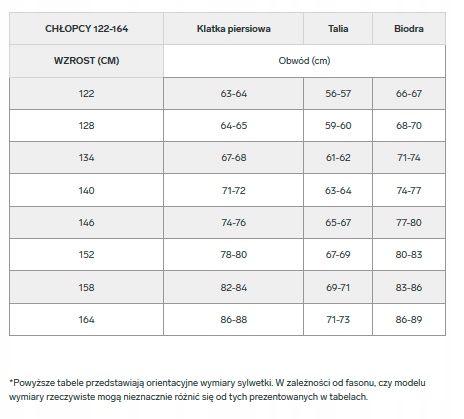Select the height 152 cell
The image size is (464, 419).
87,254
